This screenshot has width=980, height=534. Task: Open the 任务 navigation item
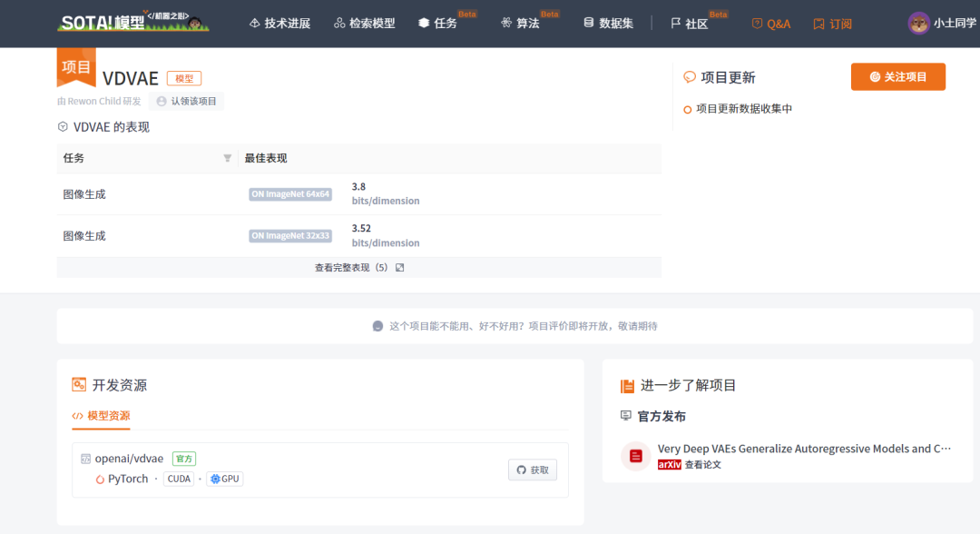tap(437, 23)
